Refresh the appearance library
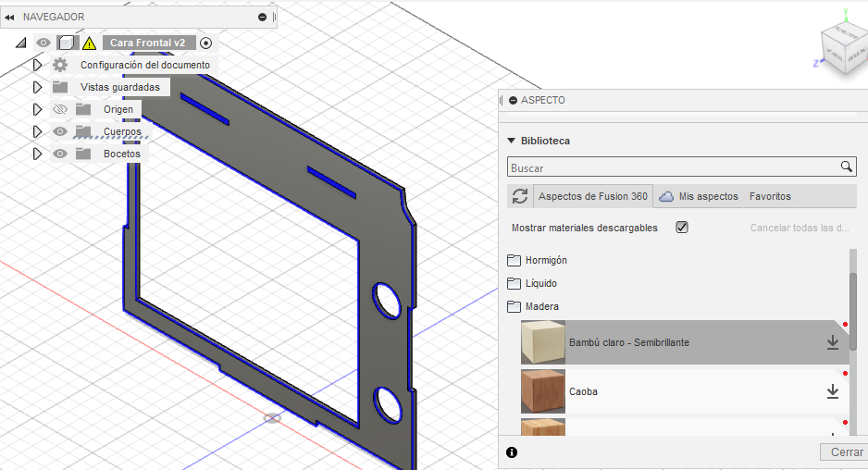 click(520, 196)
